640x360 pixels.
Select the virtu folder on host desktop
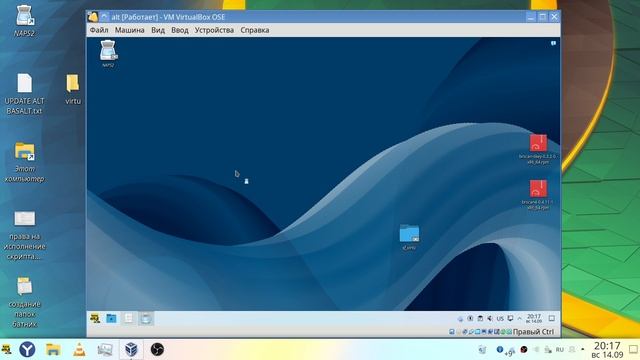73,89
